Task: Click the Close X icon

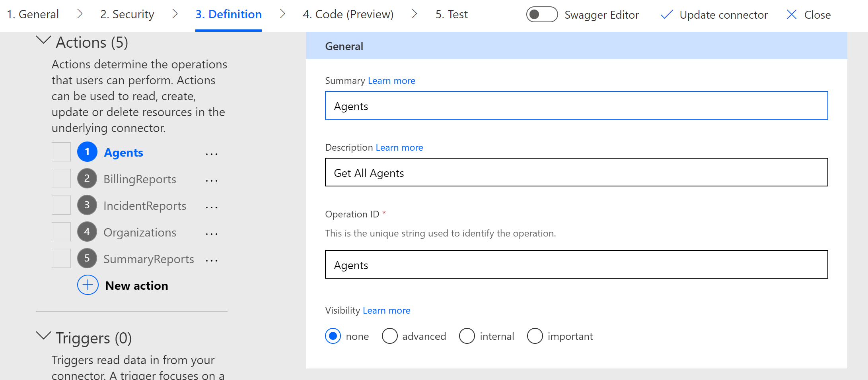Action: tap(791, 15)
